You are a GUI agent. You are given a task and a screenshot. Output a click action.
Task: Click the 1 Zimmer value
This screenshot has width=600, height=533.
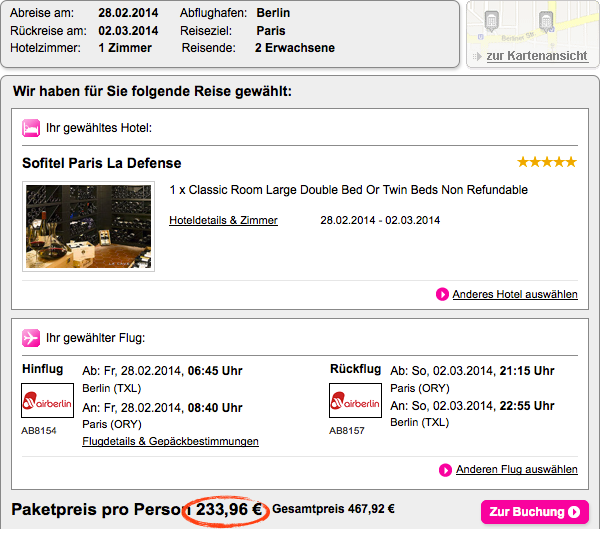(x=125, y=48)
